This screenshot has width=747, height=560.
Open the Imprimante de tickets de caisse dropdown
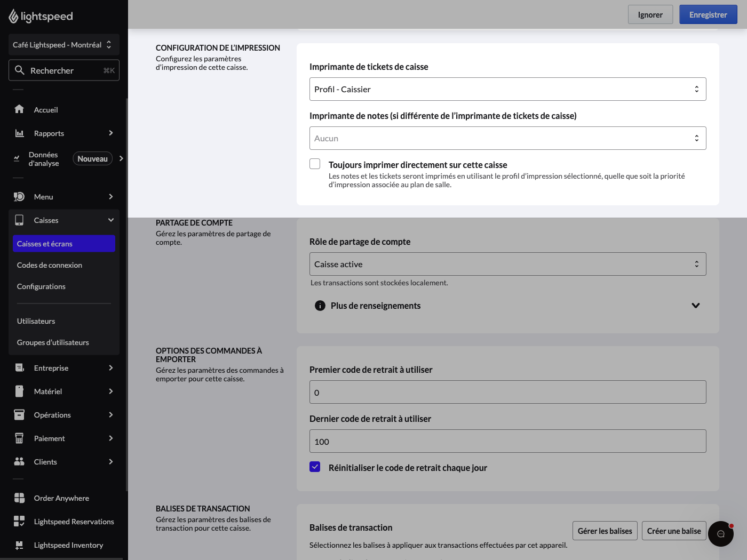tap(508, 89)
